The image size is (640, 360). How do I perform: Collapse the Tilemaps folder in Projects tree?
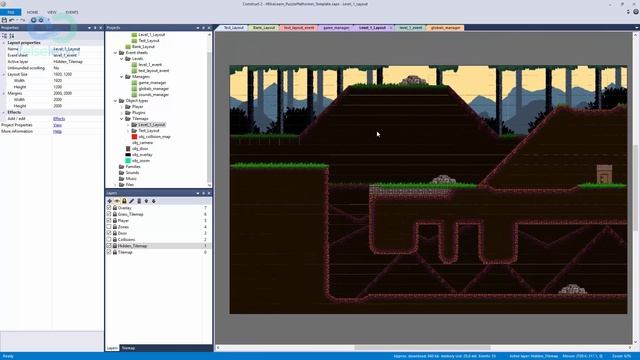[122, 119]
